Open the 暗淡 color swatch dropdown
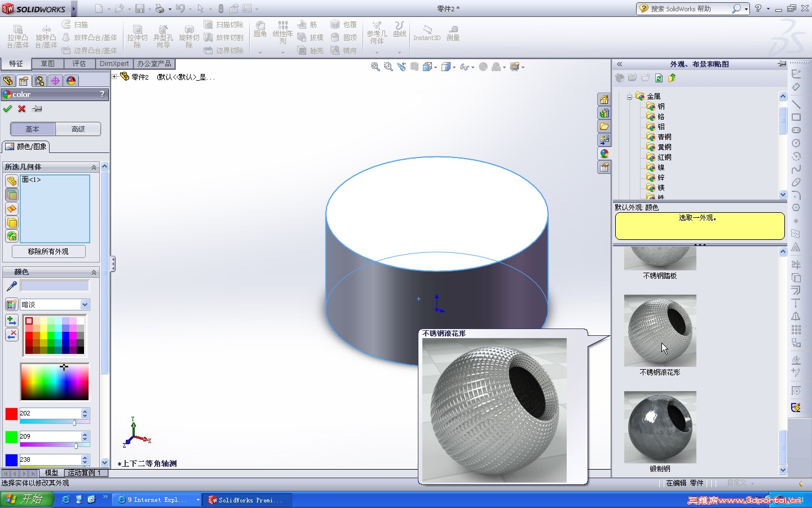The width and height of the screenshot is (812, 508). tap(85, 305)
